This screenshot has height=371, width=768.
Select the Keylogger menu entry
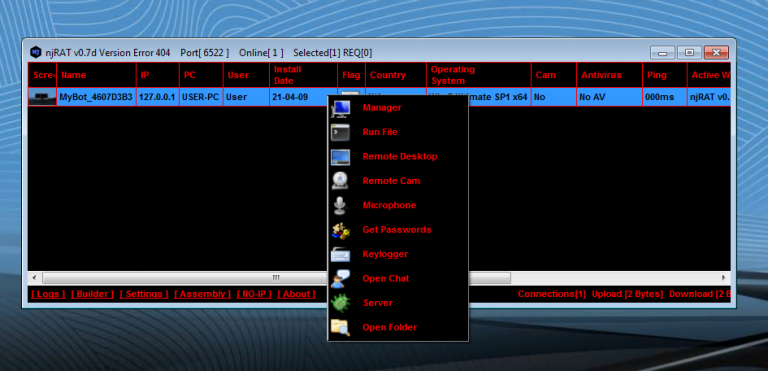tap(398, 254)
